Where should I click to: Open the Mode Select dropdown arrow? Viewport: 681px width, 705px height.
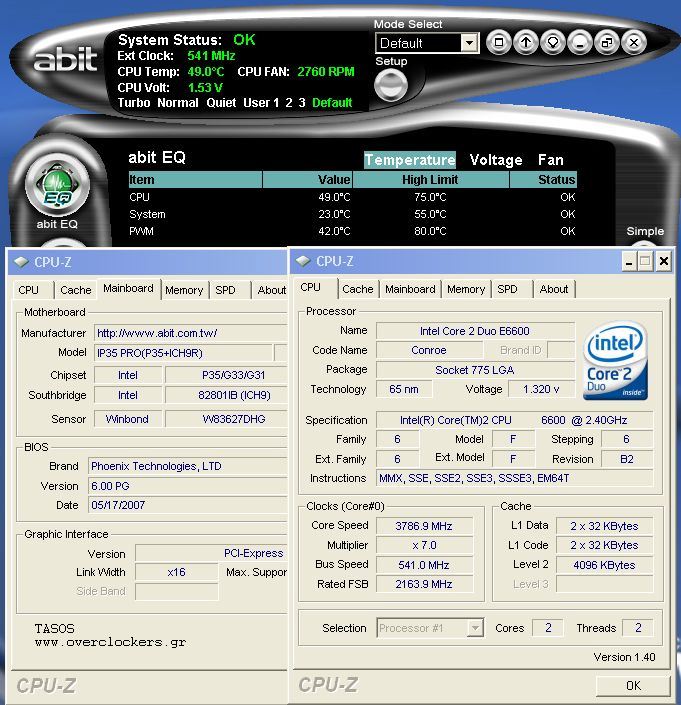[x=469, y=43]
